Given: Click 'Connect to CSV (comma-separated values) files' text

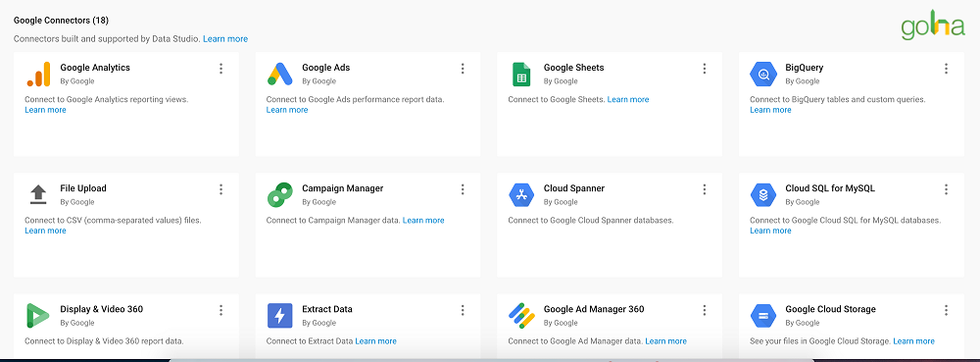Looking at the screenshot, I should (113, 220).
